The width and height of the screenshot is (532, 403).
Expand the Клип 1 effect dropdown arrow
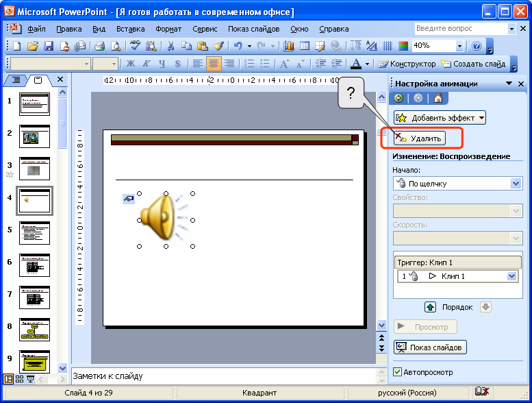tap(511, 276)
